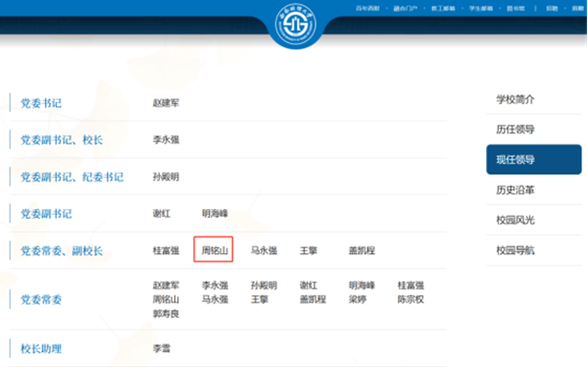588x368 pixels.
Task: Click 盖凯程 in the 副校长 row
Action: (362, 250)
